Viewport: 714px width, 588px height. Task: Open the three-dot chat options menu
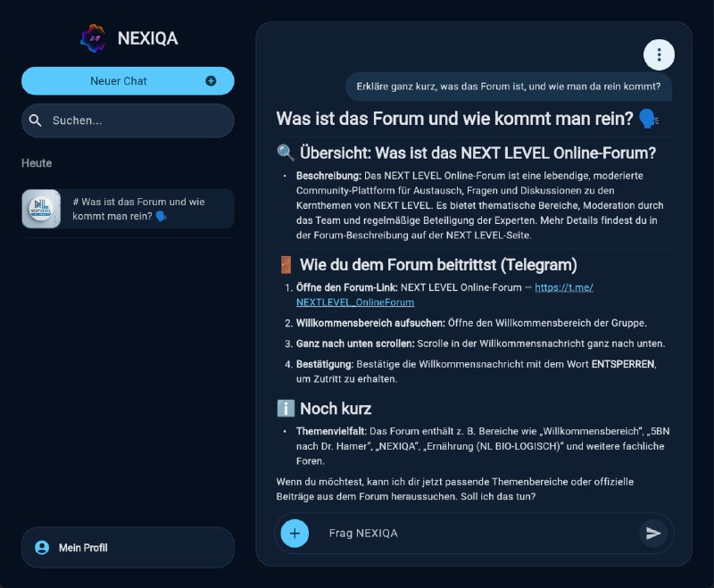pos(659,55)
